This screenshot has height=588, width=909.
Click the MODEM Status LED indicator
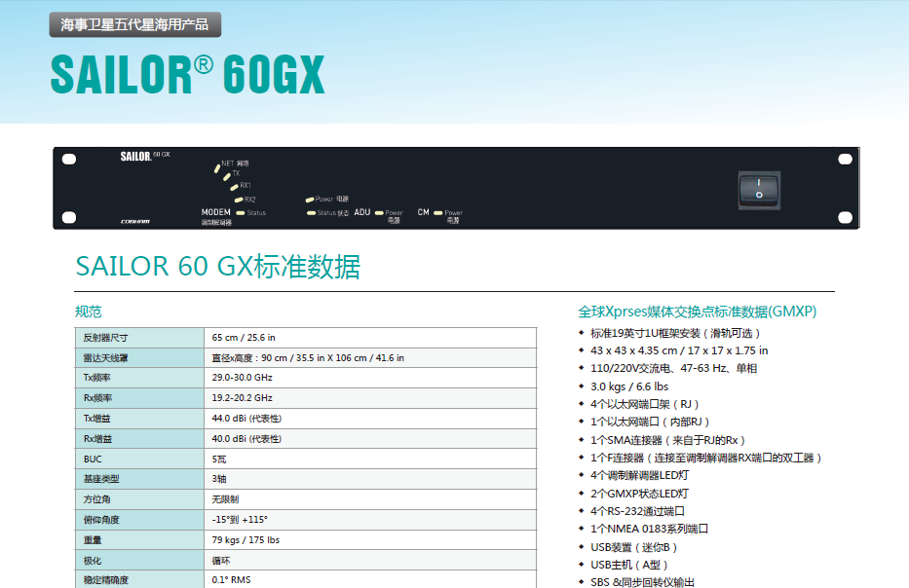[x=240, y=212]
